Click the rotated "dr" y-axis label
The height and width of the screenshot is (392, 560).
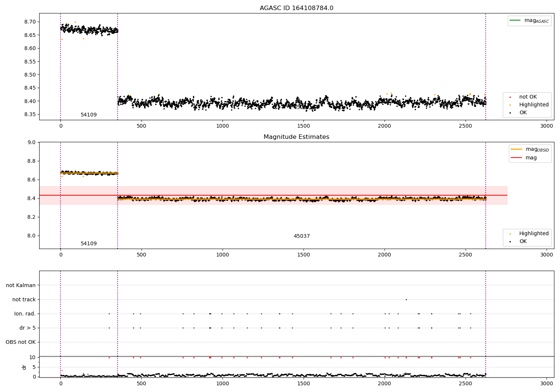tap(24, 367)
